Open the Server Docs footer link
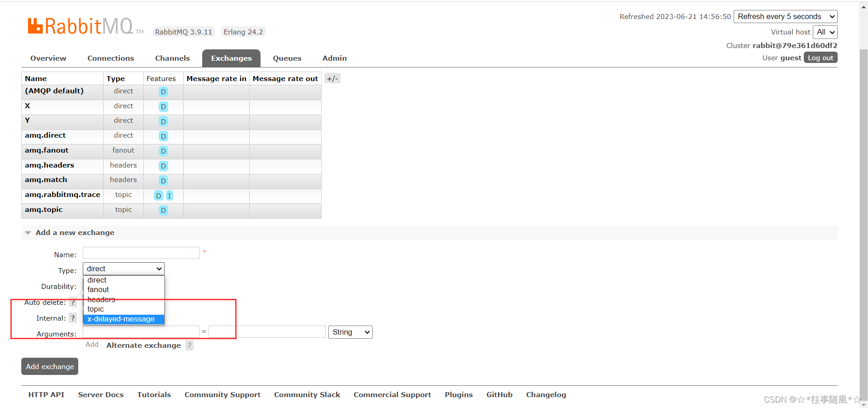The width and height of the screenshot is (868, 408). coord(101,394)
